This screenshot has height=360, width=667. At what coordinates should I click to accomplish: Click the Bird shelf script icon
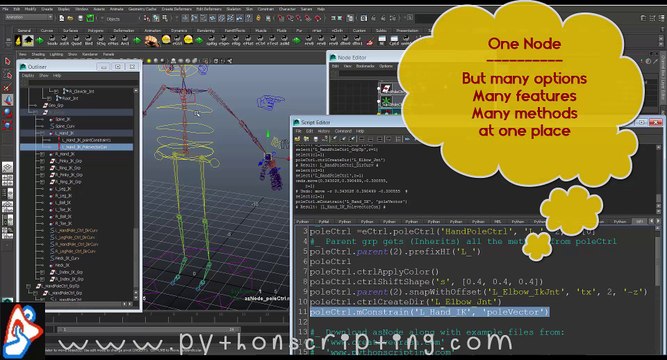pyautogui.click(x=89, y=40)
